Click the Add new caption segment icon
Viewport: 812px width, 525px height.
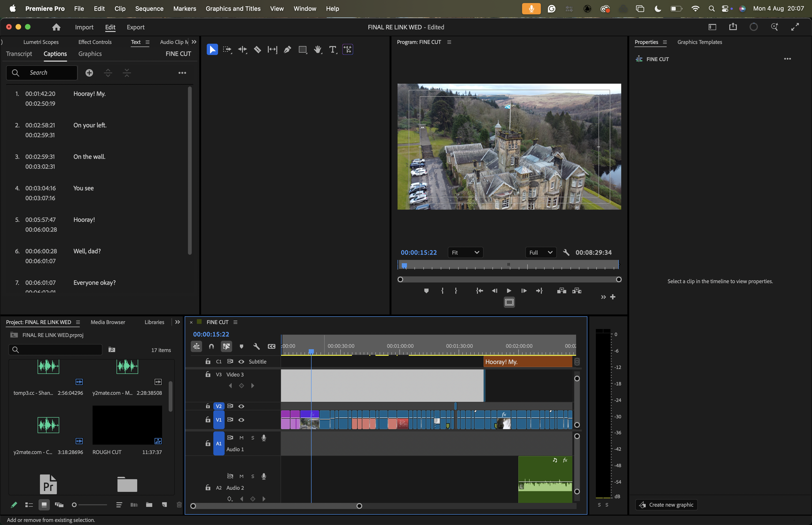[x=89, y=73]
